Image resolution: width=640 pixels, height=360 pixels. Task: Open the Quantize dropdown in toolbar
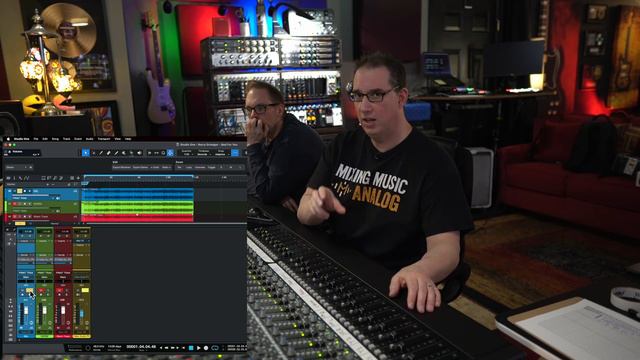187,153
